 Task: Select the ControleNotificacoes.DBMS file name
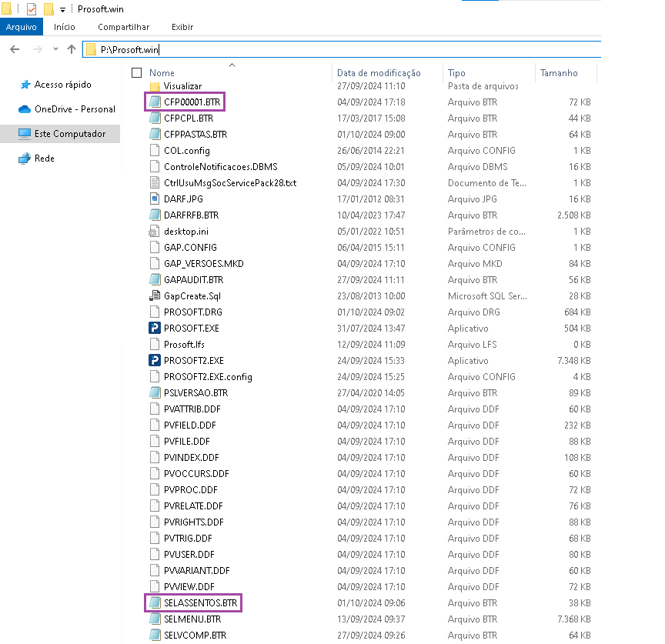(x=221, y=167)
